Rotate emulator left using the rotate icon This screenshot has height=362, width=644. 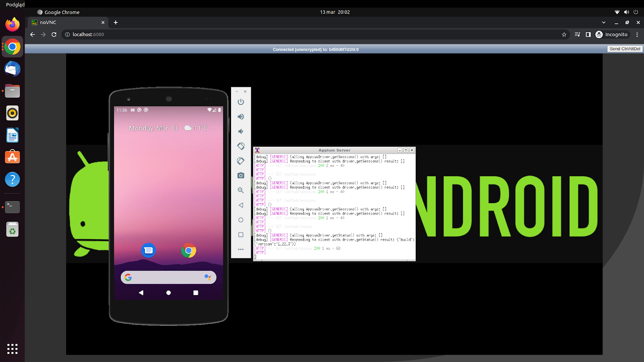(x=241, y=146)
